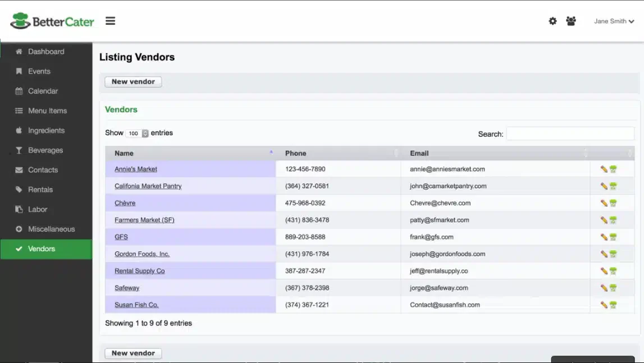Toggle the hamburger sidebar menu
Screen dimensions: 644x363
[110, 21]
